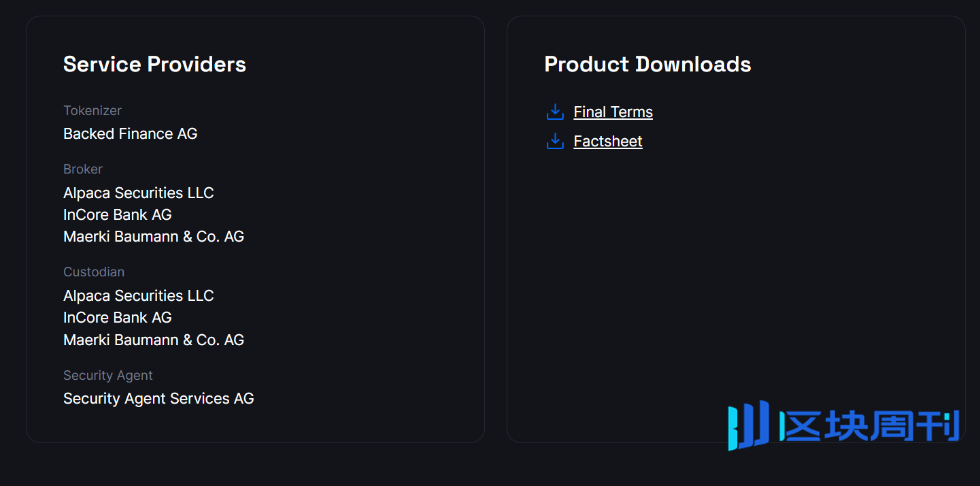Select Alpaca Securities LLC under Broker

pyautogui.click(x=139, y=193)
